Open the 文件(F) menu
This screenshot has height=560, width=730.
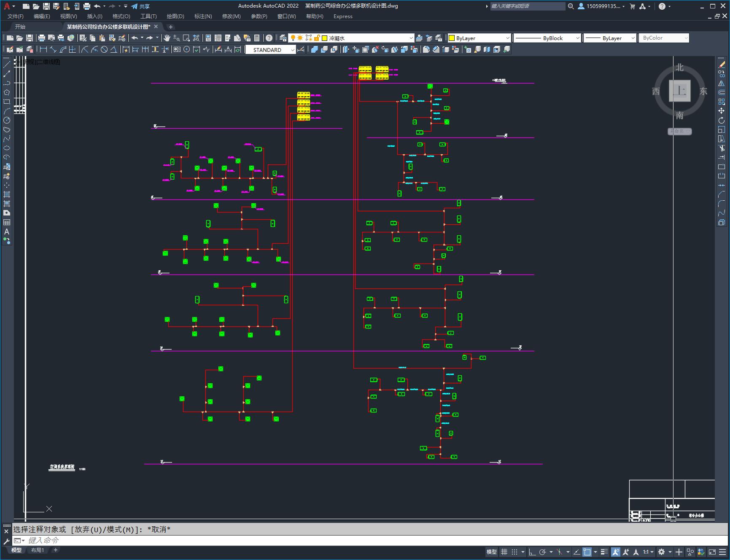click(16, 16)
